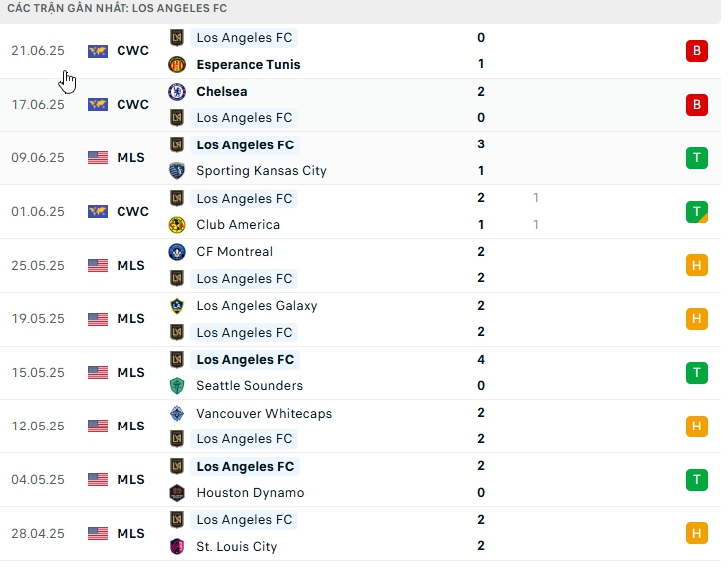Click the Seattle Sounders crest icon

click(177, 385)
